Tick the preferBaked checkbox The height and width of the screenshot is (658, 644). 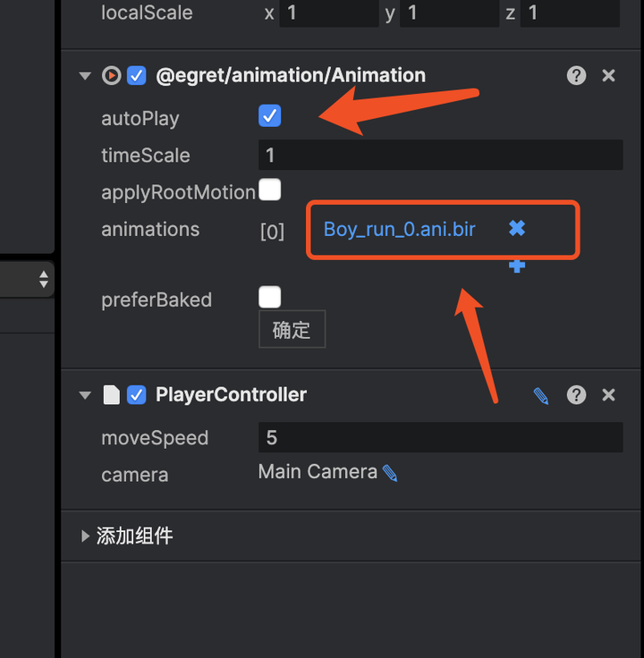coord(269,297)
